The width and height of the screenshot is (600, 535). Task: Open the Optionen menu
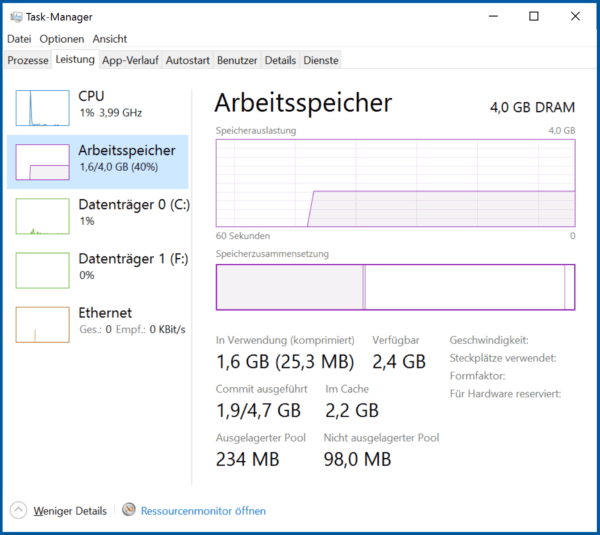[62, 39]
